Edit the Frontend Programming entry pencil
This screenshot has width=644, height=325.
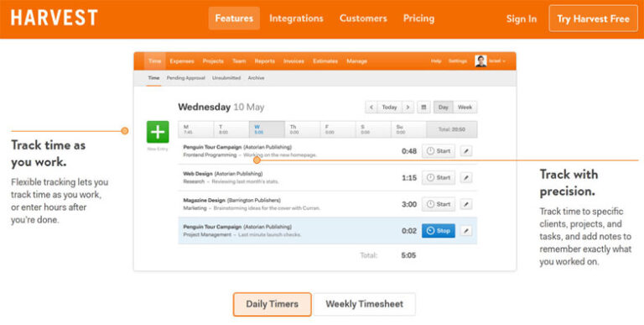point(465,151)
